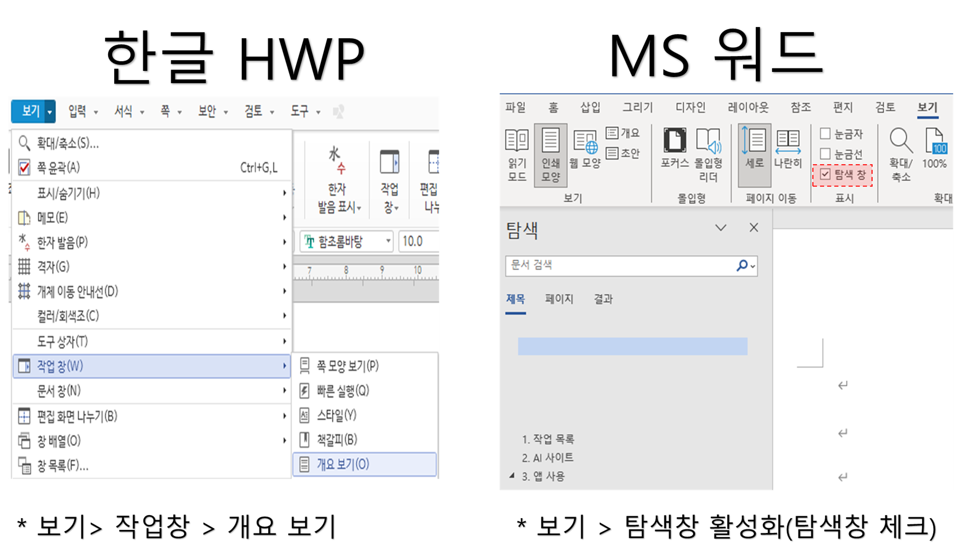The image size is (972, 560).
Task: Check the 눈금선 checkbox
Action: [x=825, y=153]
